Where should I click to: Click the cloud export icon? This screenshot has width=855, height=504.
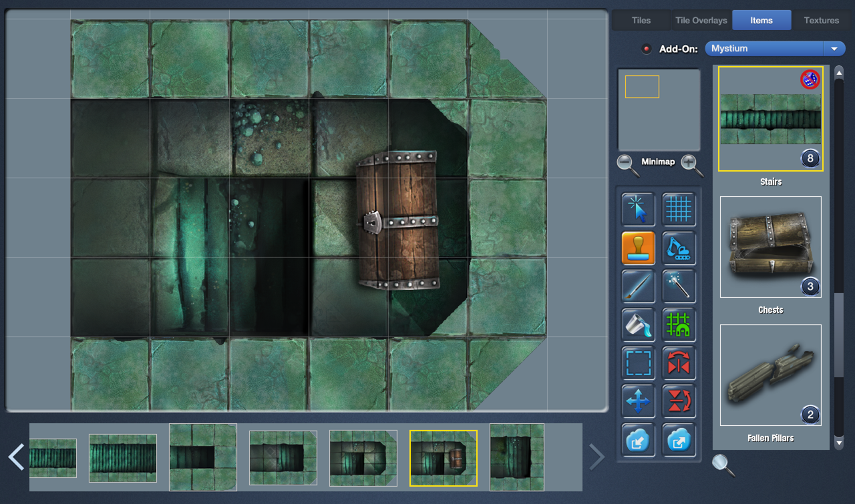click(x=679, y=440)
